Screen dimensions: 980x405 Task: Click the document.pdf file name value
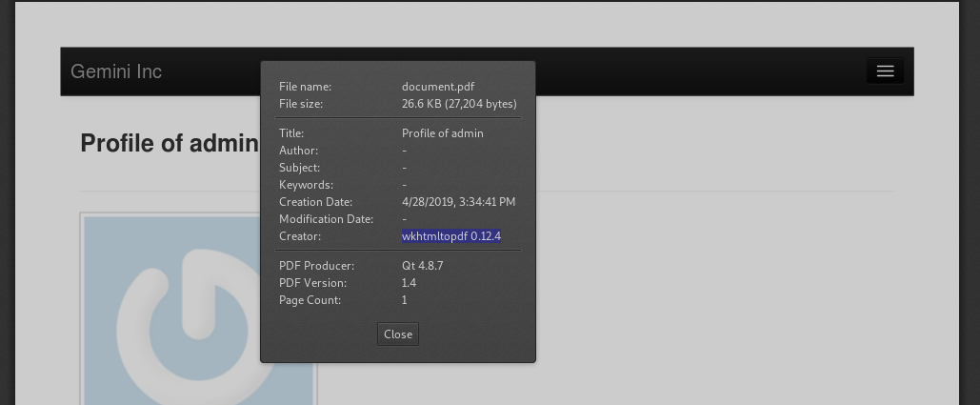point(438,87)
